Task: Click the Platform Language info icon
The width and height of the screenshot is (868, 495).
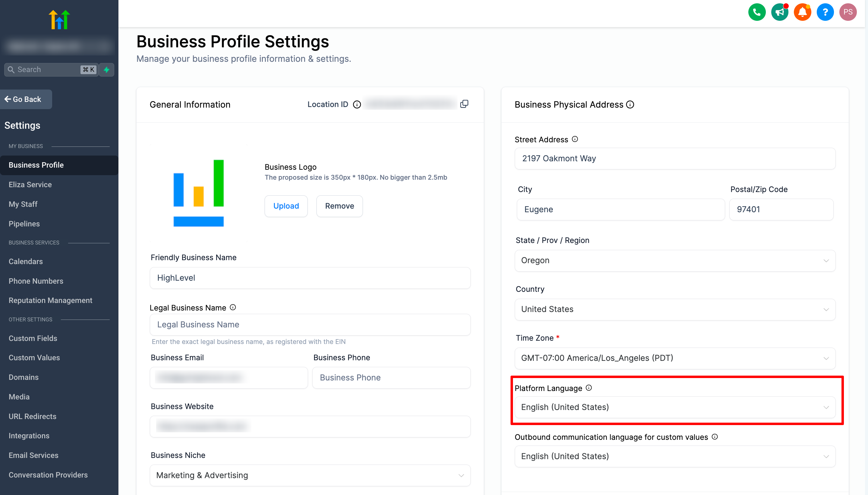Action: [x=589, y=388]
